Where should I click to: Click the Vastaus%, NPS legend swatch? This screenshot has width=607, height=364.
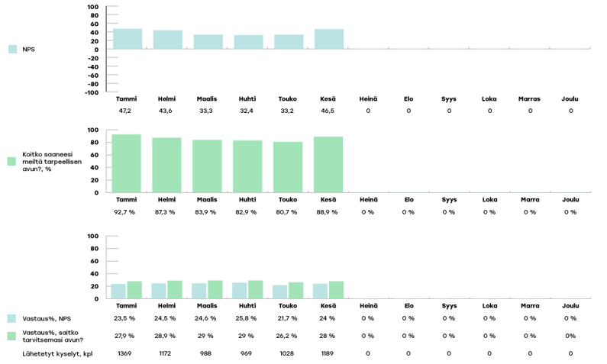coord(11,318)
